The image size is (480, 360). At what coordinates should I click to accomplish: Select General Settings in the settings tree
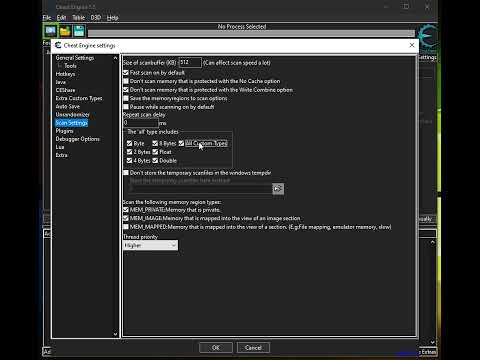[75, 58]
